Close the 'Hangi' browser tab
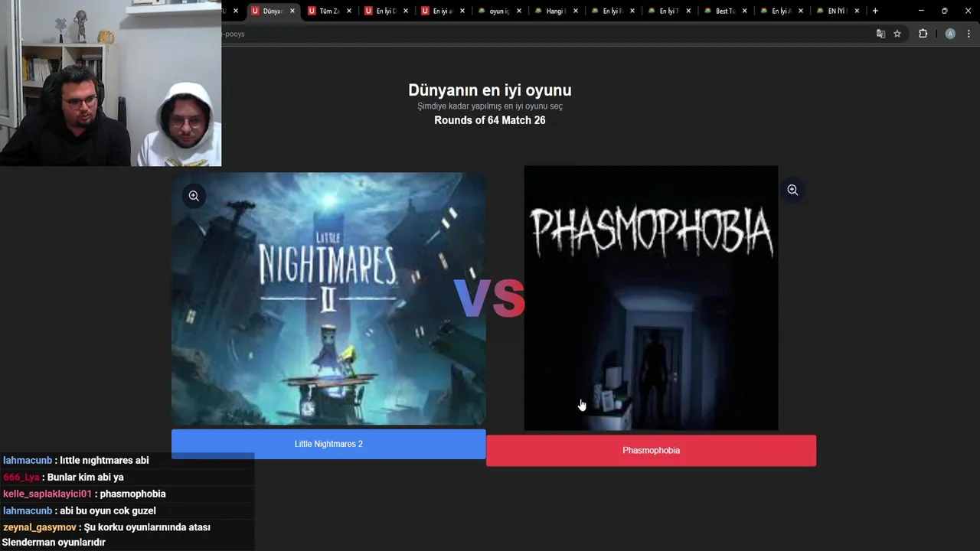The width and height of the screenshot is (980, 551). click(576, 11)
